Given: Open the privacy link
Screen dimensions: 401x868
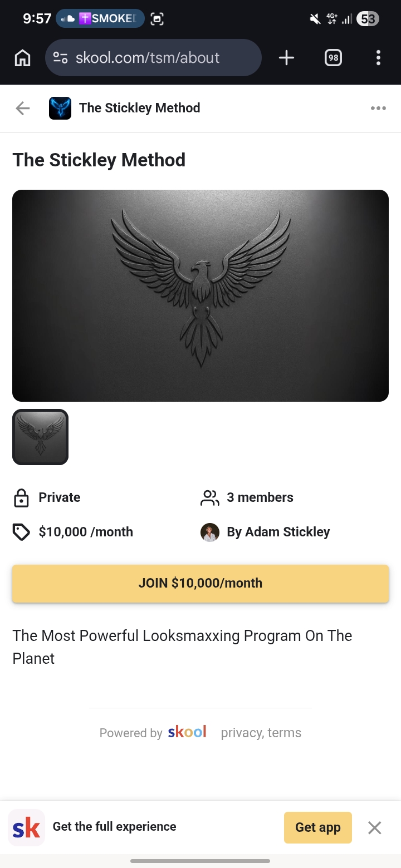Looking at the screenshot, I should (x=241, y=733).
